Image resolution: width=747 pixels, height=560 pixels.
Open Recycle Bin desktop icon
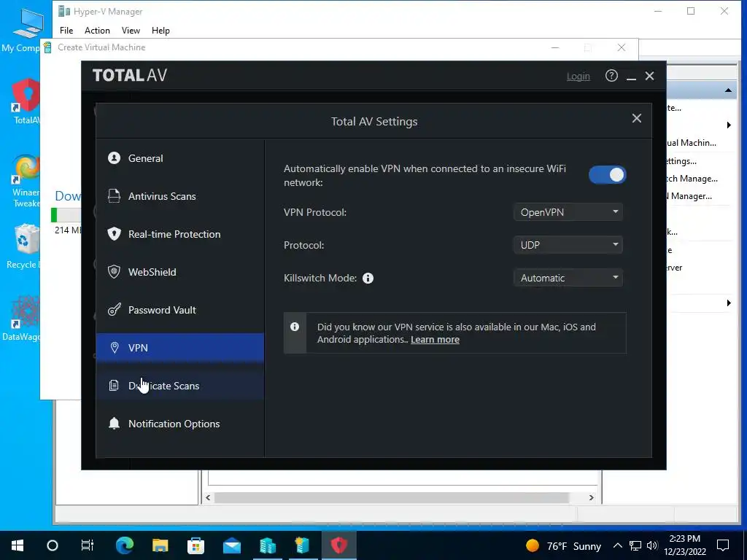click(23, 246)
